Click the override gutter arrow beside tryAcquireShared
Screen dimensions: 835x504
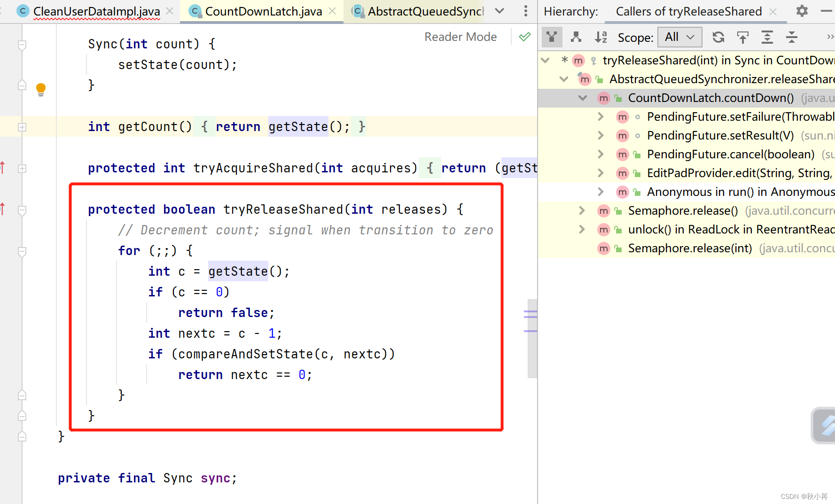coord(2,167)
